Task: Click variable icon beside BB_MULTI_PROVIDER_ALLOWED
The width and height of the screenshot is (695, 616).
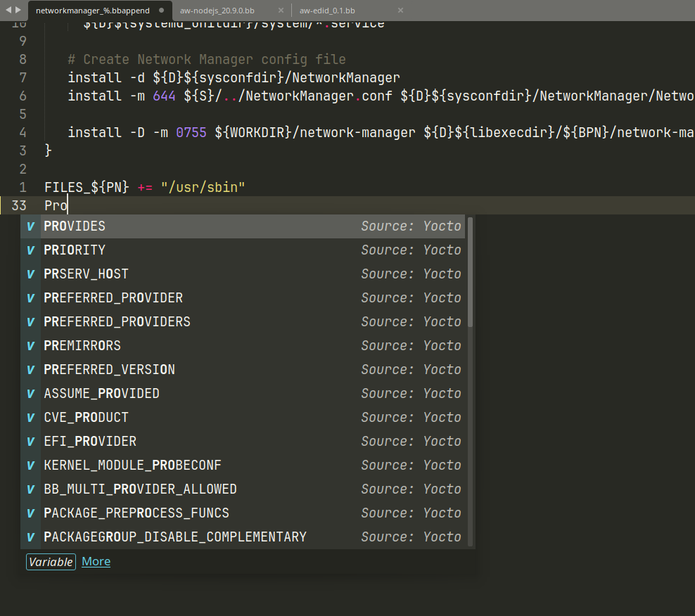Action: (30, 489)
